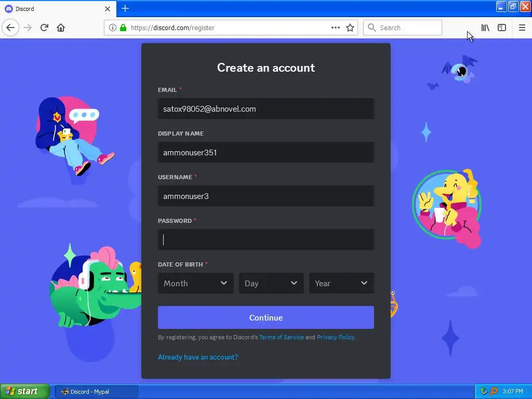Open the Privacy Policy link
This screenshot has height=399, width=532.
click(x=336, y=337)
